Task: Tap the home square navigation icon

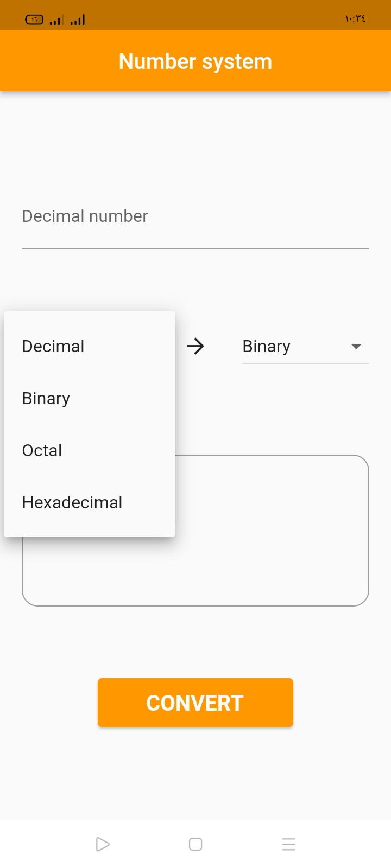Action: [195, 844]
